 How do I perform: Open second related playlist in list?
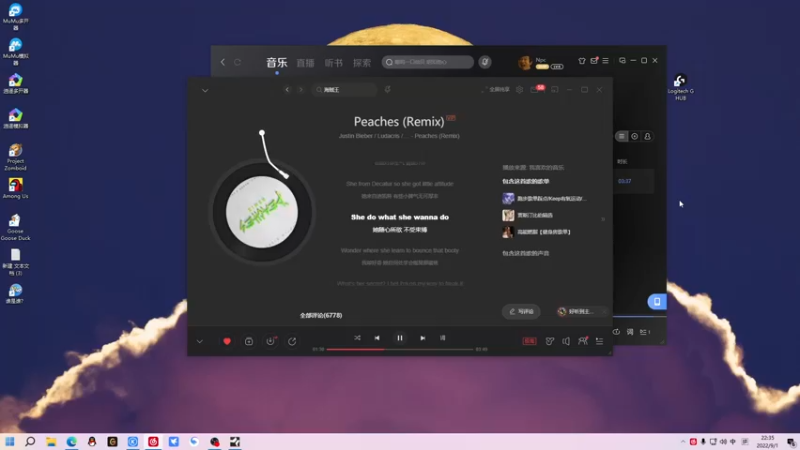coord(528,215)
